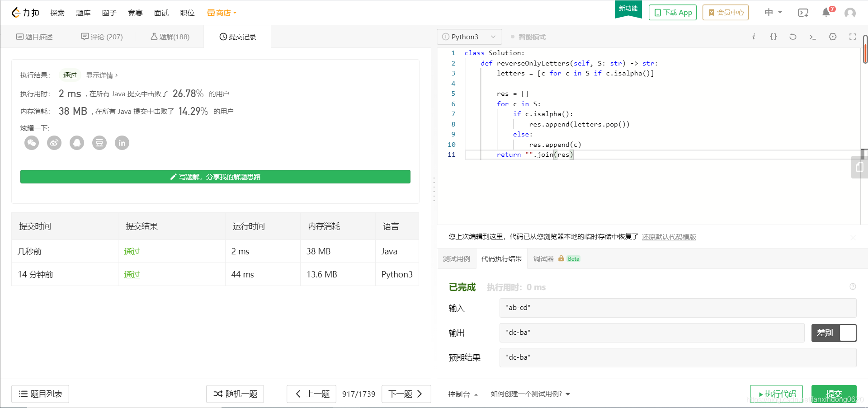Open the Java submission 通过 link
This screenshot has width=868, height=408.
point(132,251)
